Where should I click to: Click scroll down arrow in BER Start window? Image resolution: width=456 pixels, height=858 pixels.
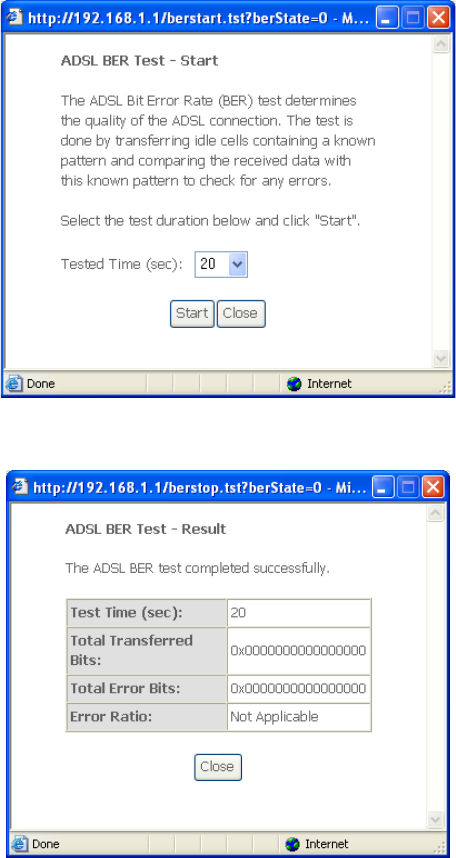441,358
